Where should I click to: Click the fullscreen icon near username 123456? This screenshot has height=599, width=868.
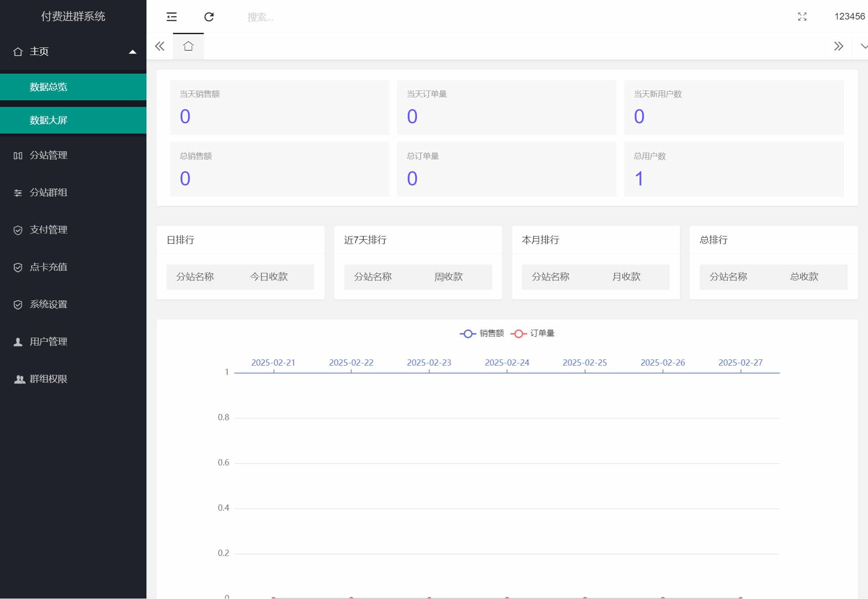(802, 17)
